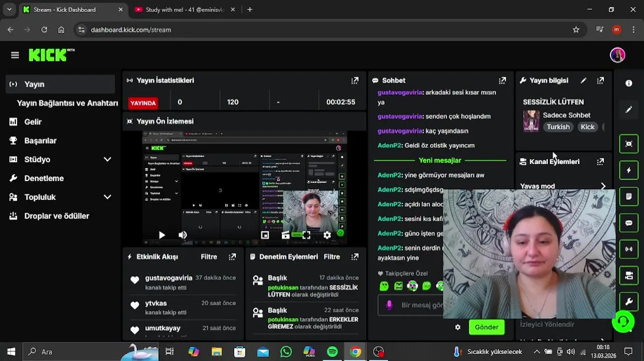Toggle stream stats broadcast widget in right rail
644x361 pixels.
click(628, 249)
